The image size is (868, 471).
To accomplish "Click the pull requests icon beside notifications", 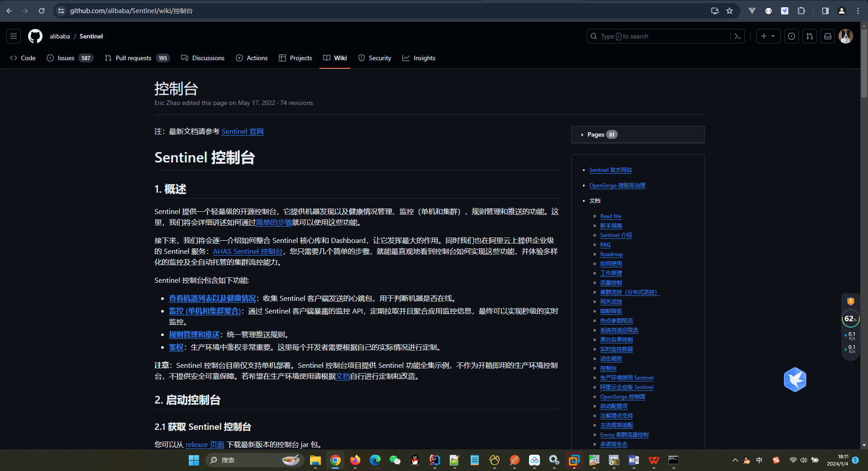I will click(810, 36).
